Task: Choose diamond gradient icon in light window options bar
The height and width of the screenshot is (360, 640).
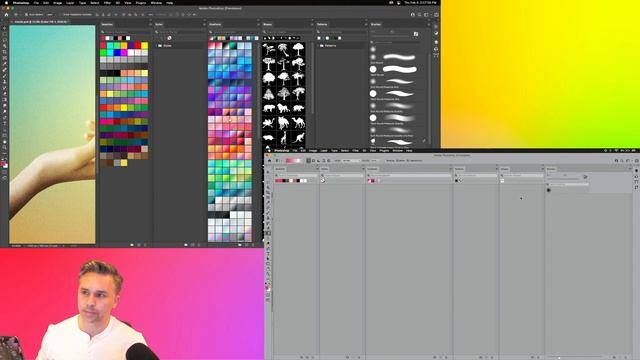Action: (x=329, y=160)
